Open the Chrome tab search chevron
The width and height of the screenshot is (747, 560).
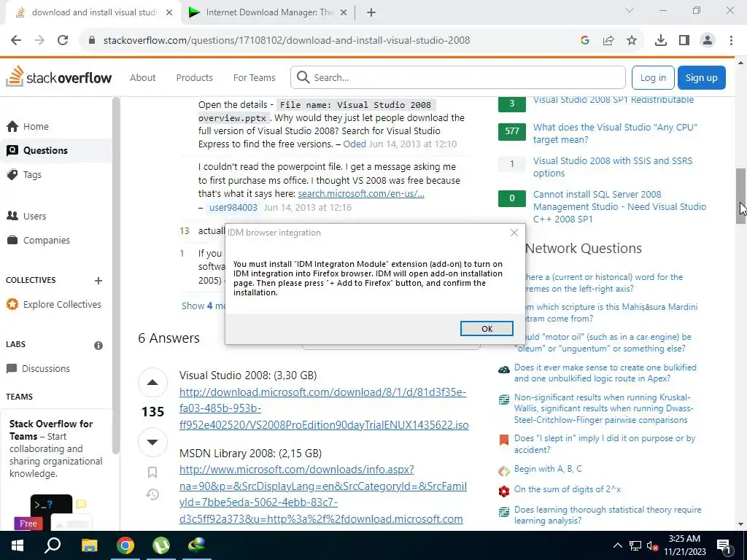tap(630, 10)
